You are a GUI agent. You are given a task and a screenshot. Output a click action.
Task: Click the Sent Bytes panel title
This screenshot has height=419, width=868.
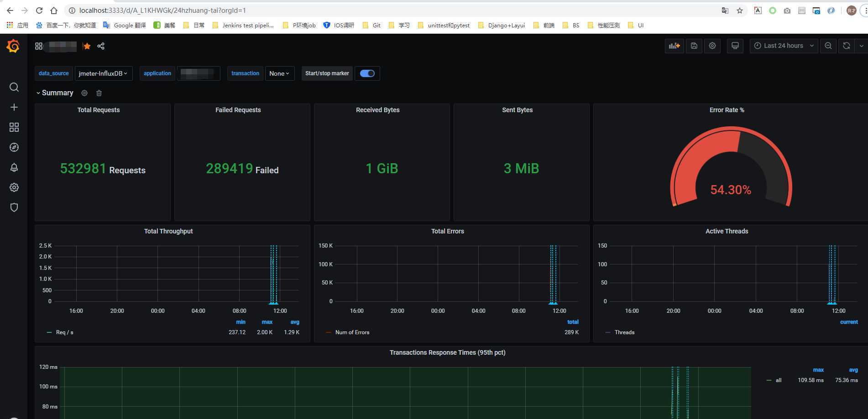pos(518,110)
